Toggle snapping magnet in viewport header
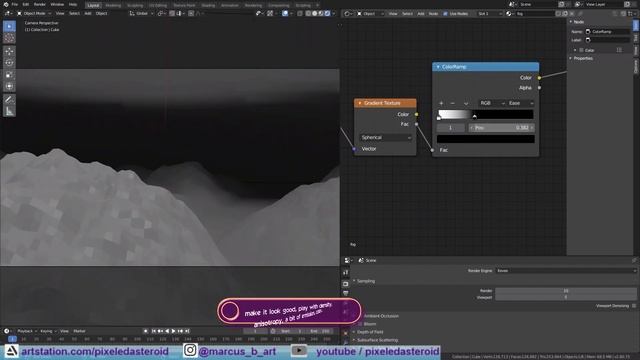This screenshot has width=640, height=360. point(172,13)
